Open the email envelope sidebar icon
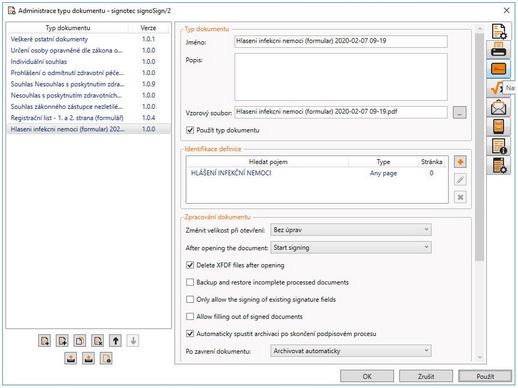 pyautogui.click(x=498, y=107)
